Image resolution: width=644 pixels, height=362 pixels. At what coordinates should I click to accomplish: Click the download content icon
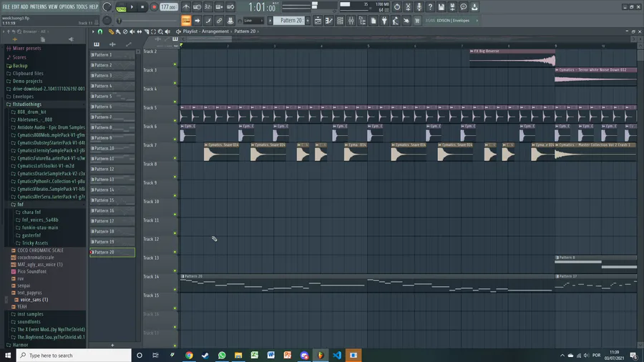pyautogui.click(x=474, y=7)
